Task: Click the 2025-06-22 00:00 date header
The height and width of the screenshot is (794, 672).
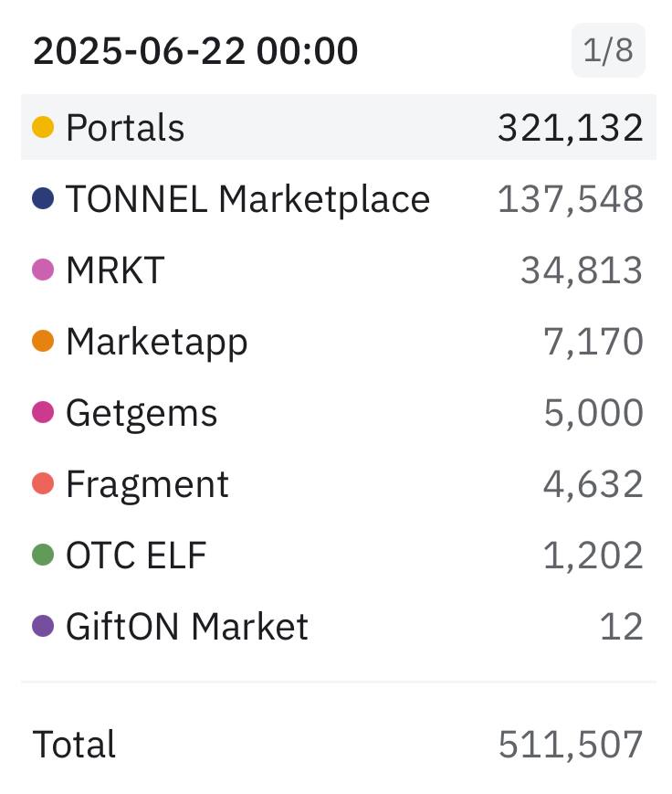Action: click(x=195, y=50)
